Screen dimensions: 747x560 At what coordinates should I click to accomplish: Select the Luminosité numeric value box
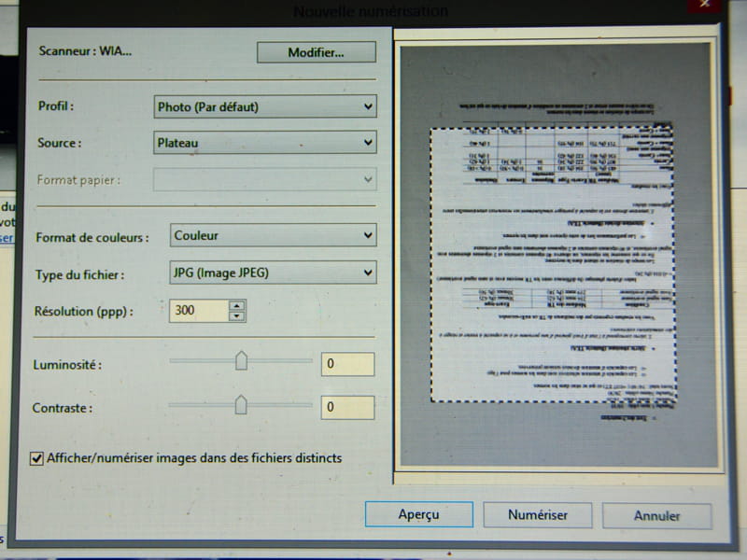pos(347,364)
